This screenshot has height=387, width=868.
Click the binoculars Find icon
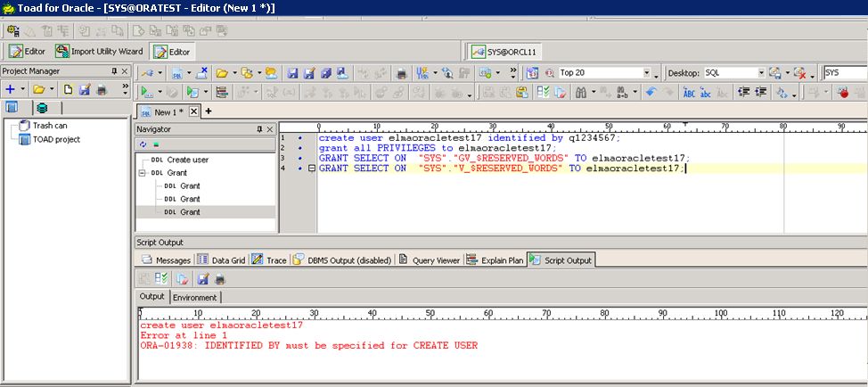tap(581, 93)
